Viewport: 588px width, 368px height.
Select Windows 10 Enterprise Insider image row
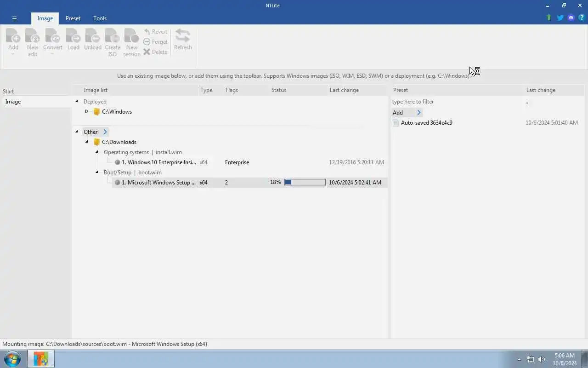pyautogui.click(x=249, y=162)
